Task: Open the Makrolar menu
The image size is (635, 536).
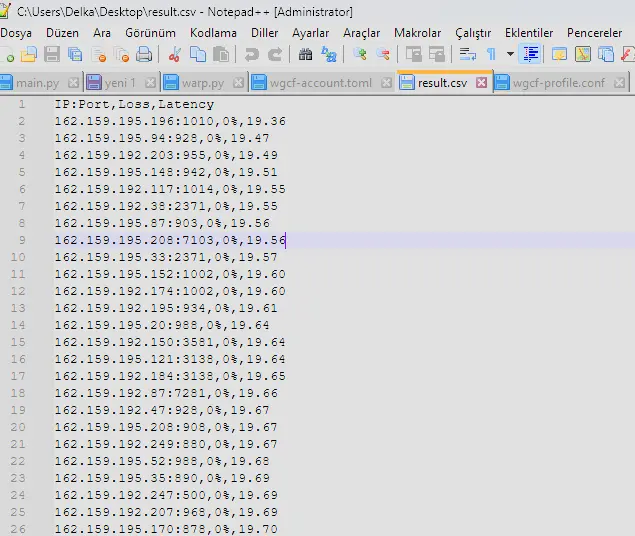Action: pos(418,33)
